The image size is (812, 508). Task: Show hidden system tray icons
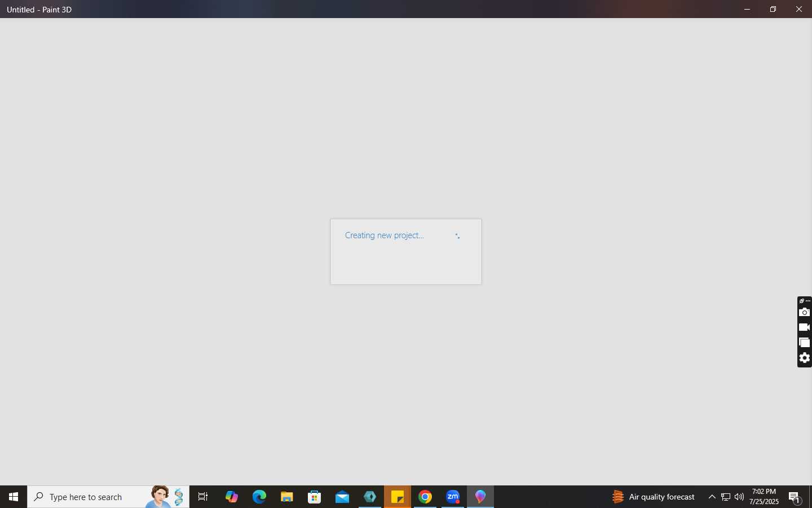tap(712, 497)
